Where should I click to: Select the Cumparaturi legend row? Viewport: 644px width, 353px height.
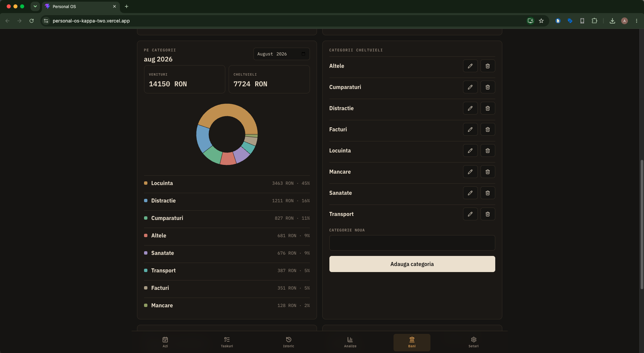coord(227,218)
